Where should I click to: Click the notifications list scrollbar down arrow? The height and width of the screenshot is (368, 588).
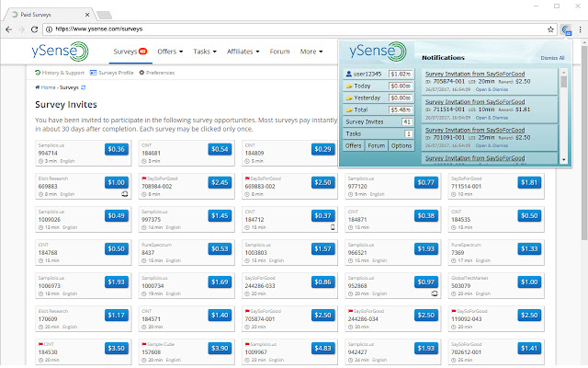point(564,159)
